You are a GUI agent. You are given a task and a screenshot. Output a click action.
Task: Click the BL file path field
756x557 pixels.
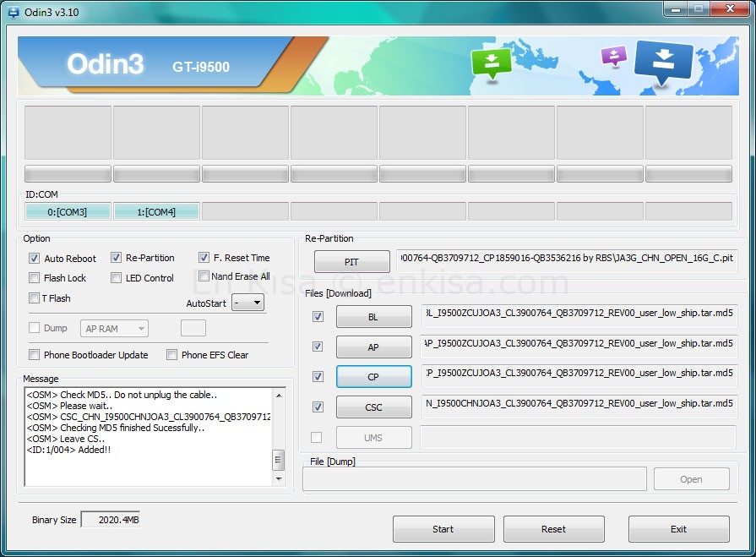click(x=579, y=316)
